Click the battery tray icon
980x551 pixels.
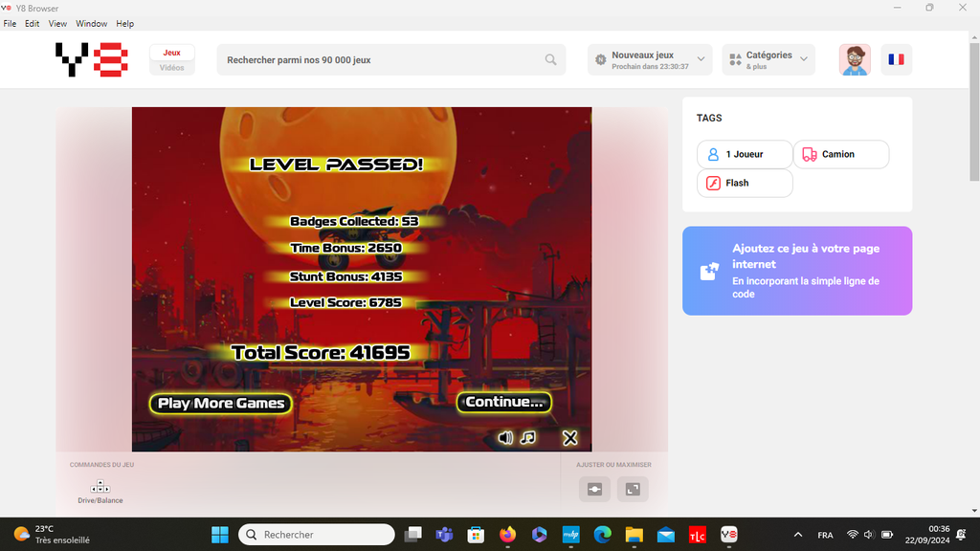pos(887,535)
